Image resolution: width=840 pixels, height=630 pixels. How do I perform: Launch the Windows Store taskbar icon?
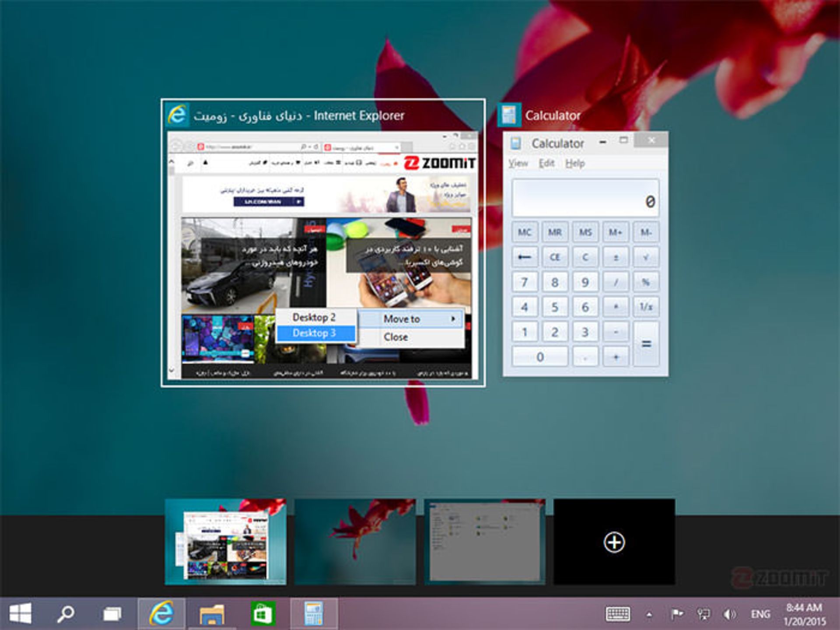(x=263, y=614)
